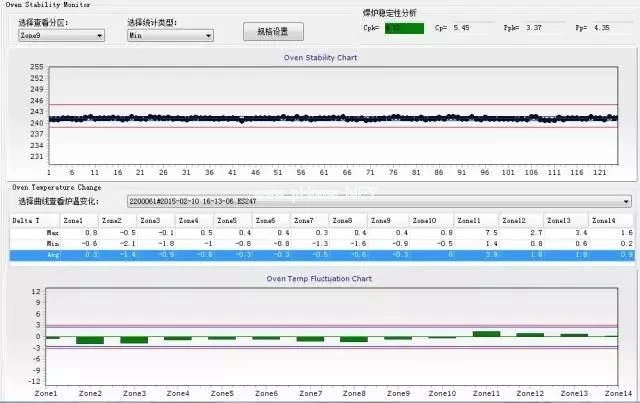Click the Zone7 green bar in fluctuation chart
Screen dimensions: 640x403
(x=310, y=339)
